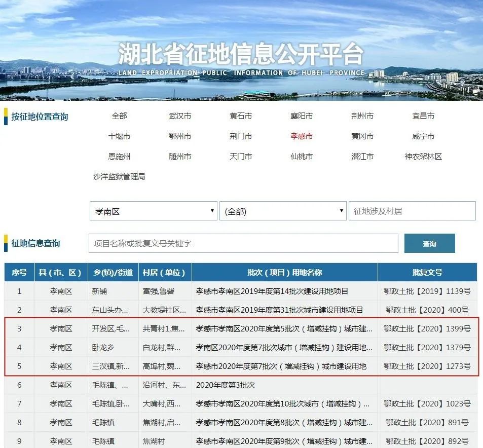The width and height of the screenshot is (483, 448).
Task: Select 天门市 city option
Action: (x=241, y=156)
